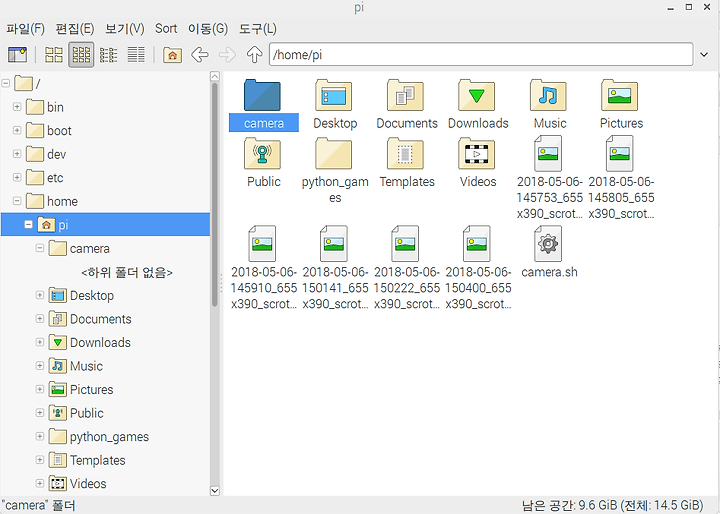
Task: Expand the boot tree node
Action: pos(17,130)
